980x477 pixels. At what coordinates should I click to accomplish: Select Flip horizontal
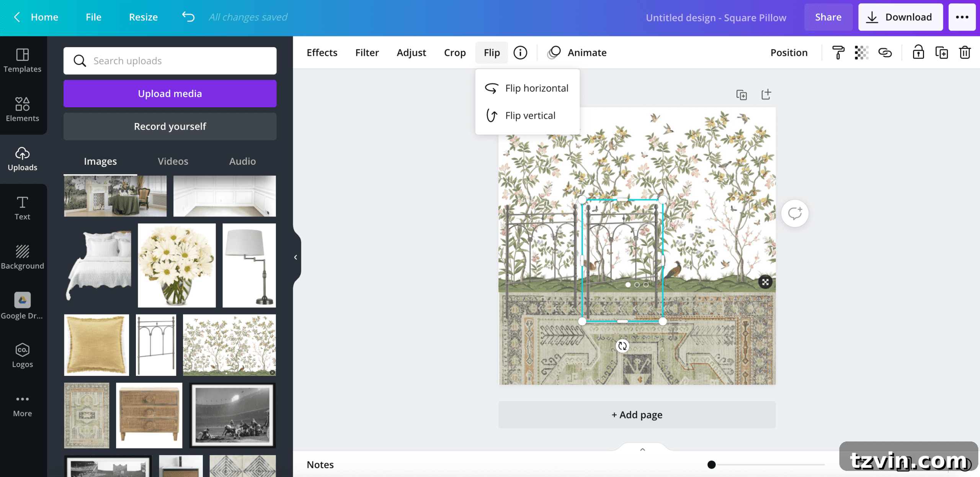[x=527, y=88]
